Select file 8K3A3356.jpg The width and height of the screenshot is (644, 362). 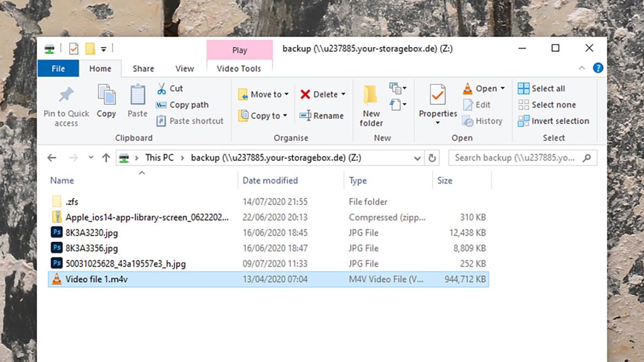268,248
